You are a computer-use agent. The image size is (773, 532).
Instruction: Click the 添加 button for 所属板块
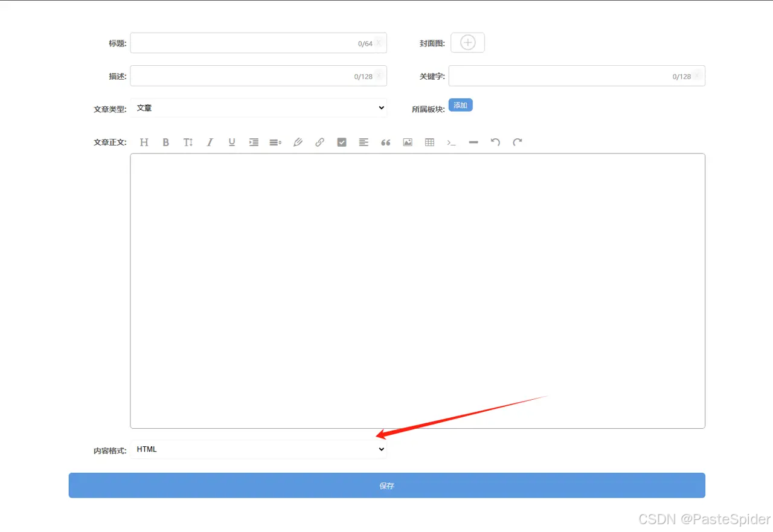click(x=460, y=105)
